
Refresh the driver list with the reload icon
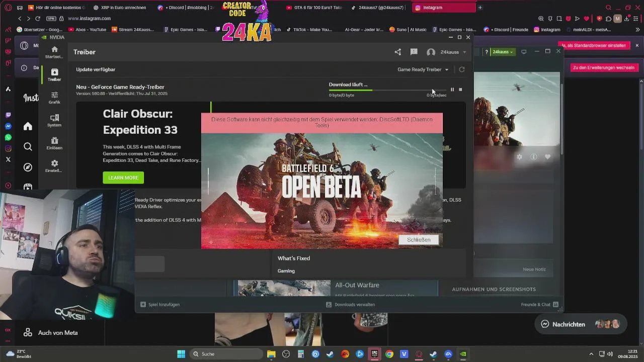coord(462,69)
